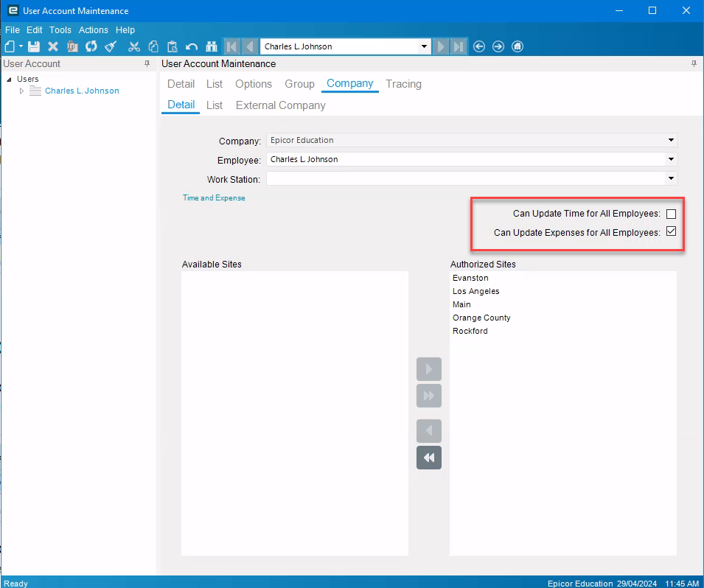
Task: Click the Back circular arrow icon
Action: pos(479,46)
